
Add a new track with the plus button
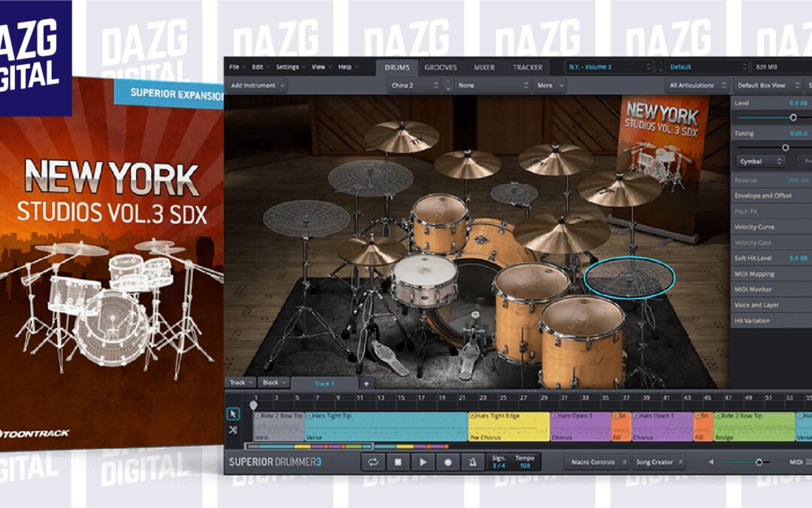point(366,384)
